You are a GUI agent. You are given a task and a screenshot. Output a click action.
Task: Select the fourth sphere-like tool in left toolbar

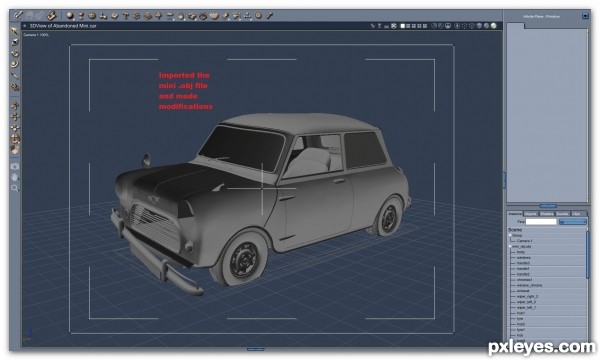tap(15, 64)
